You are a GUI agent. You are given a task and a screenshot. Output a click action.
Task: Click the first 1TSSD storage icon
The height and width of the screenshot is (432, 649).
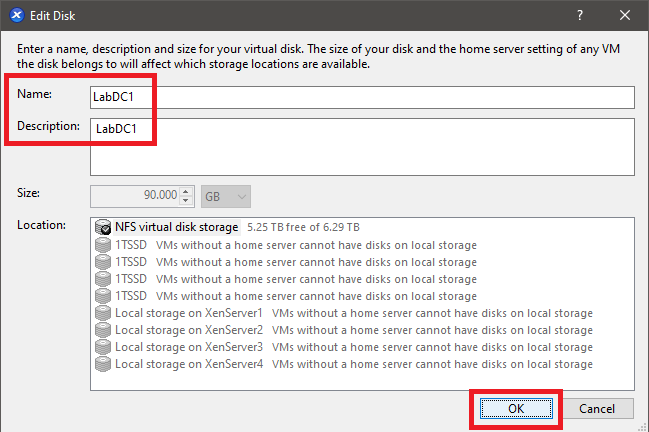(102, 245)
